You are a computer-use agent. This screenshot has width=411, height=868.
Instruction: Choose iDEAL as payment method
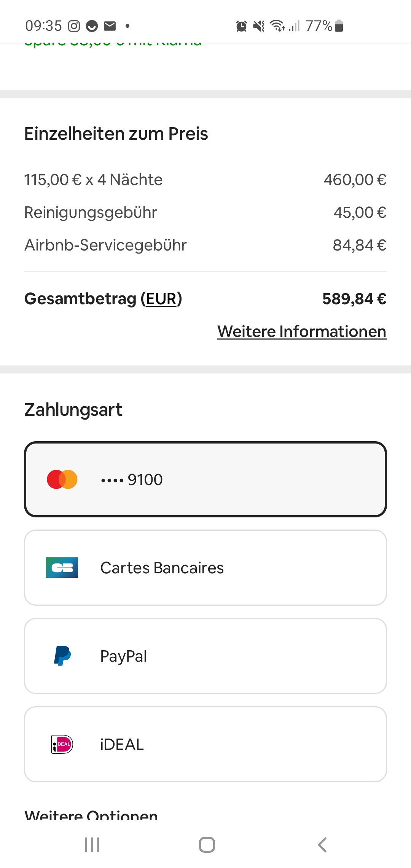[x=205, y=744]
